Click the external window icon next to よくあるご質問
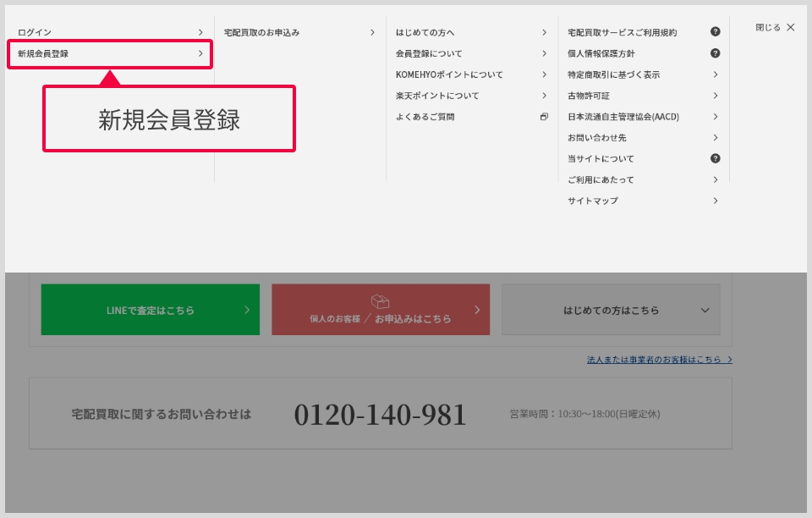Image resolution: width=812 pixels, height=518 pixels. [544, 117]
